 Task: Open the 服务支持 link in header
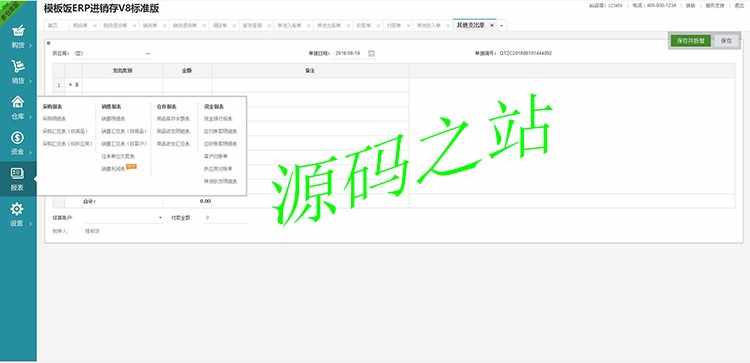coord(715,5)
